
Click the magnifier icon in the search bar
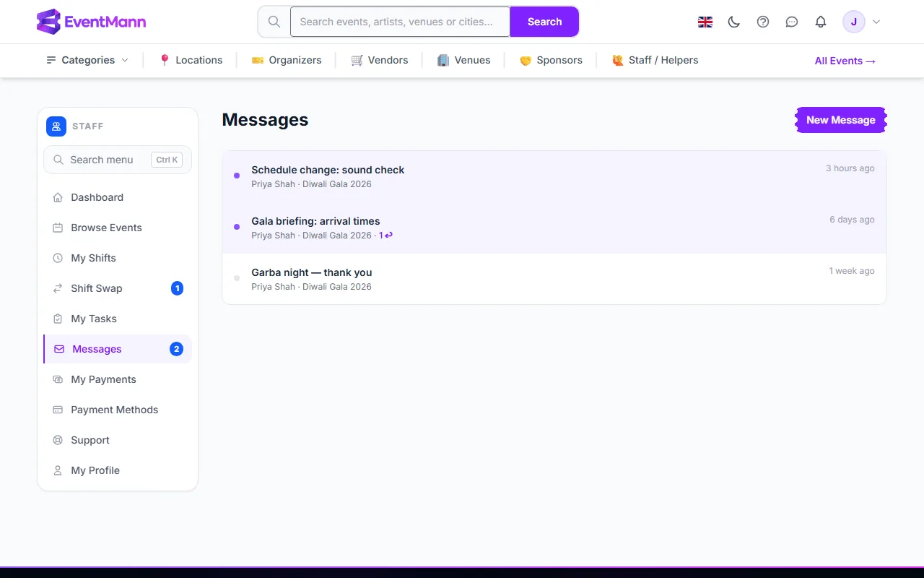[274, 22]
